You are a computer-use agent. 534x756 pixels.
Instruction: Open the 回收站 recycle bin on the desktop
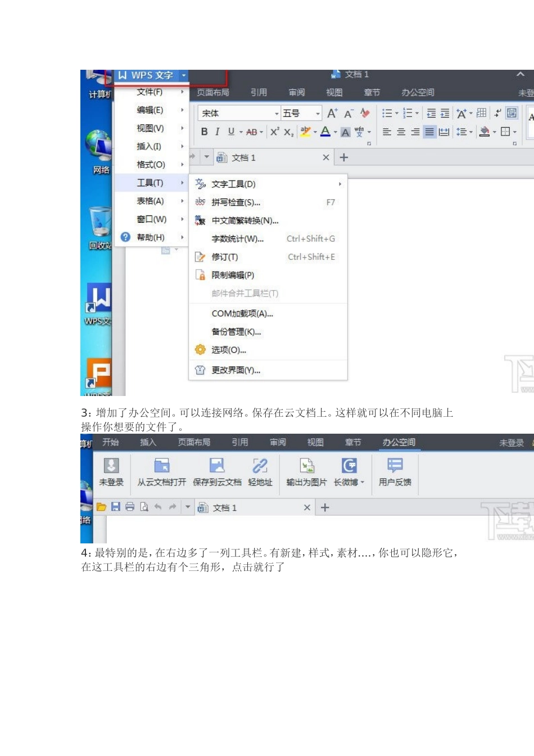pyautogui.click(x=100, y=228)
